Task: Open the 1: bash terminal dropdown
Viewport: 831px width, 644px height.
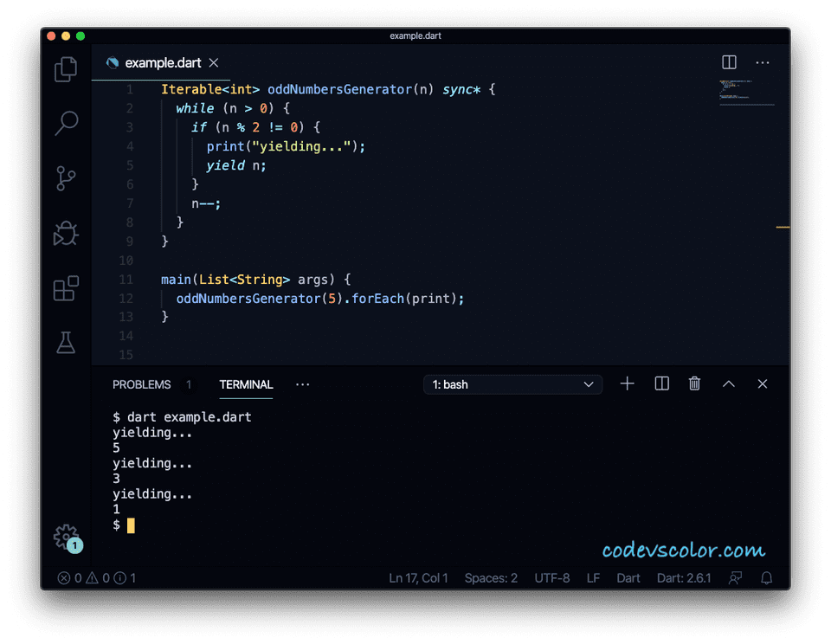Action: tap(512, 383)
